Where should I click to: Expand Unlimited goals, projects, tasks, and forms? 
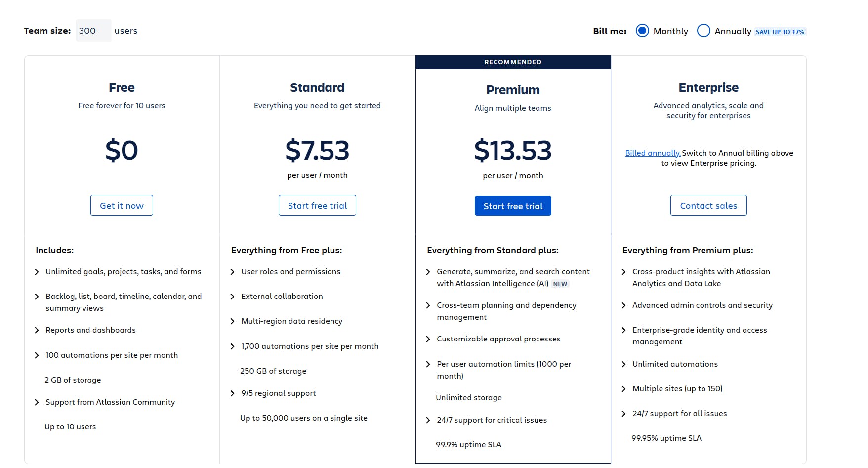[37, 271]
